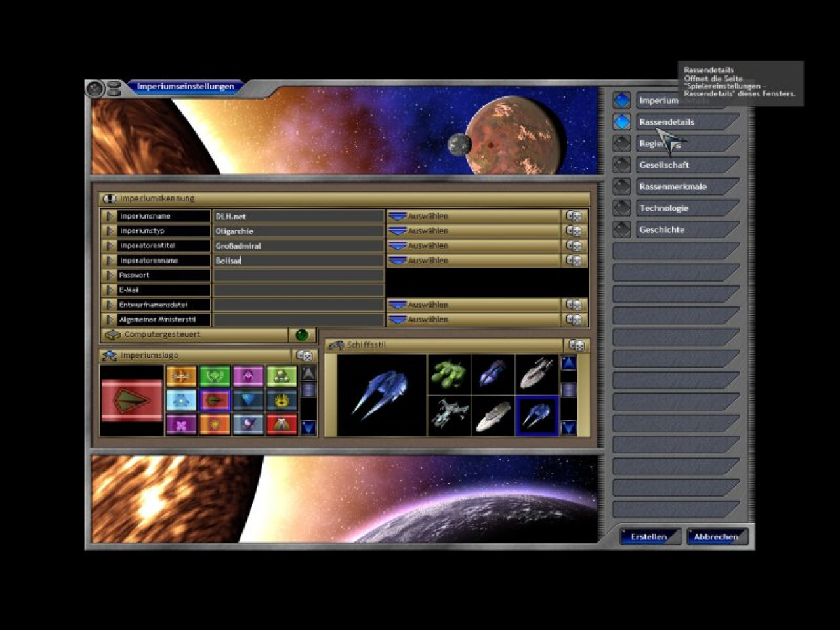The image size is (840, 630).
Task: Pick the lime green three-spheres emblem
Action: [282, 376]
